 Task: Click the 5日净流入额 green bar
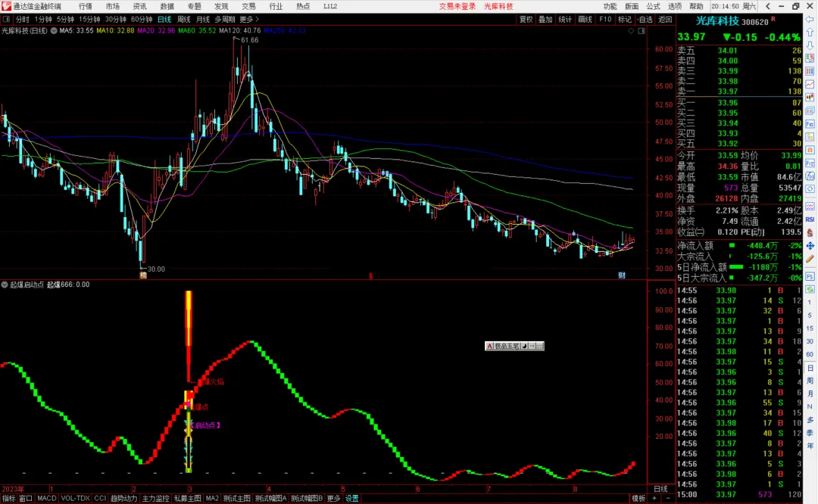pos(736,267)
